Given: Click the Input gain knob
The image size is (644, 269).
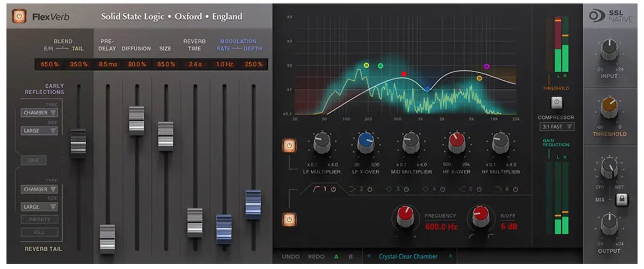Looking at the screenshot, I should coord(609,50).
